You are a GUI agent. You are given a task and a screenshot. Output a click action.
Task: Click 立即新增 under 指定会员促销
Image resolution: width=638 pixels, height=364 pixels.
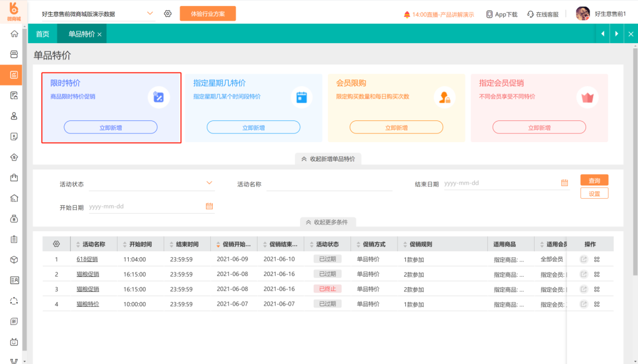pos(539,127)
